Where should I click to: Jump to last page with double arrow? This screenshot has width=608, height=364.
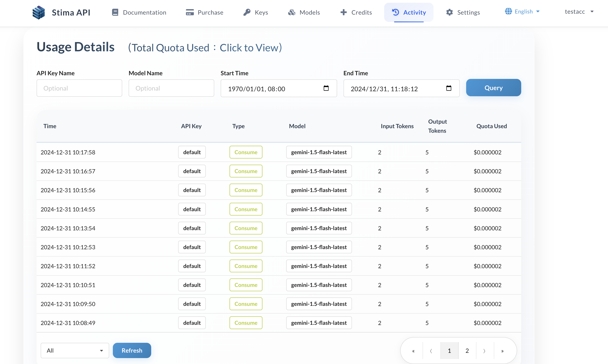[502, 351]
